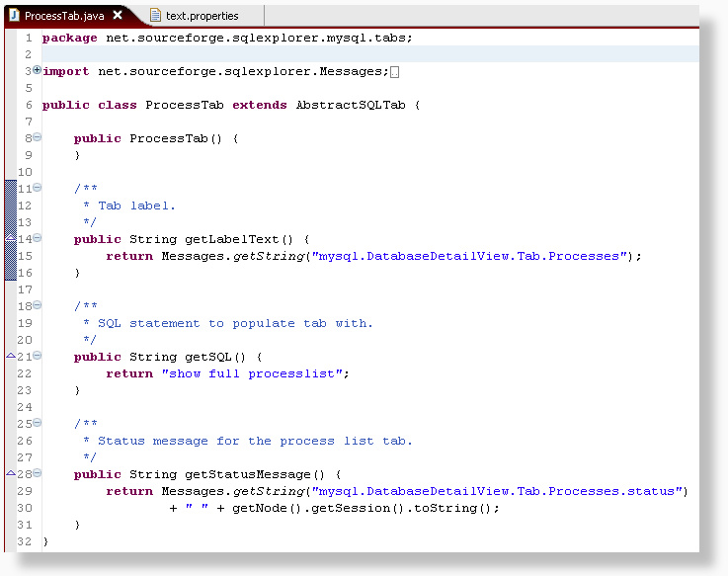Click line number 32 in the gutter
The image size is (728, 576).
click(x=25, y=541)
